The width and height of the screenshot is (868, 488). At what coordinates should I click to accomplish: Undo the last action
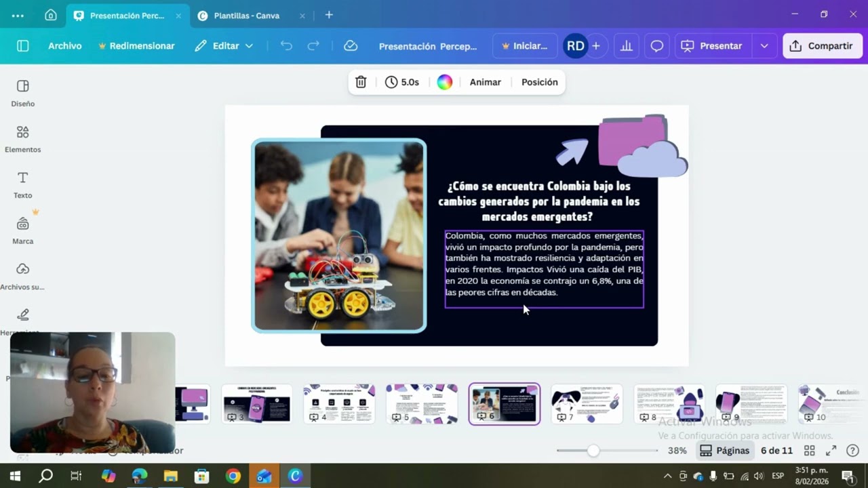(286, 46)
